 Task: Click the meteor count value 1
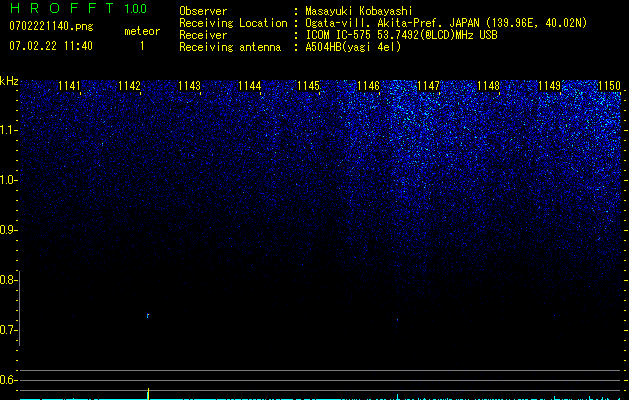pyautogui.click(x=142, y=46)
